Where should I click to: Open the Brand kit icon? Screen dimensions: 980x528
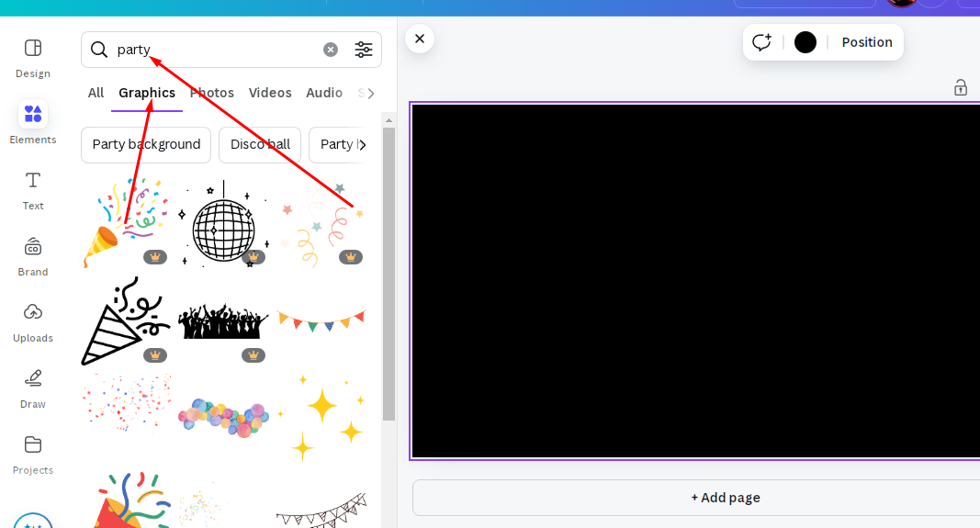click(33, 247)
